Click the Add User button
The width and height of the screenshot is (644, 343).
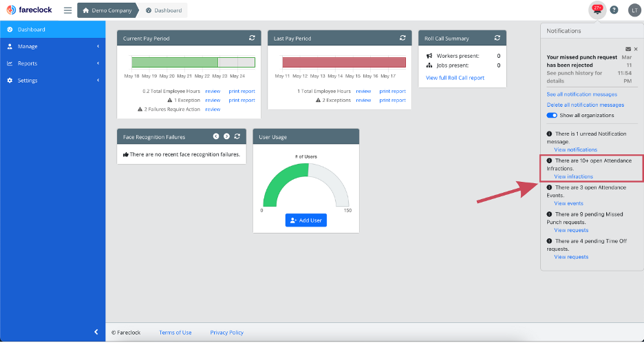(x=306, y=220)
